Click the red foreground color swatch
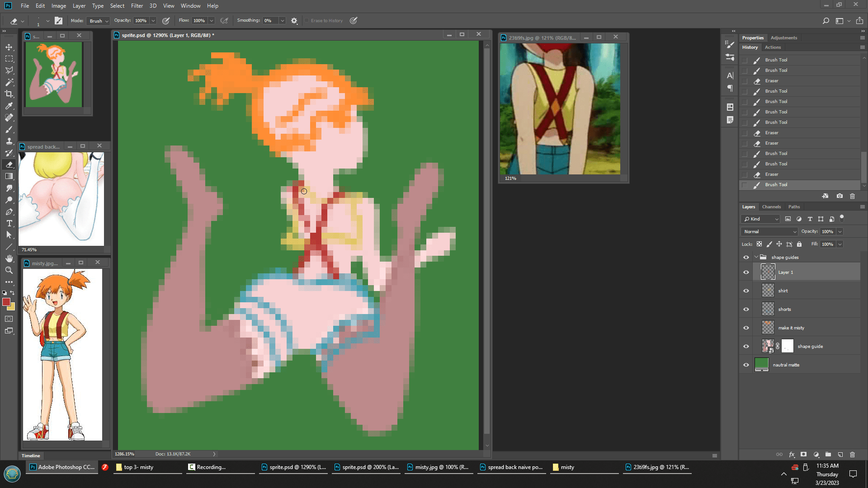Viewport: 868px width, 488px height. tap(6, 302)
